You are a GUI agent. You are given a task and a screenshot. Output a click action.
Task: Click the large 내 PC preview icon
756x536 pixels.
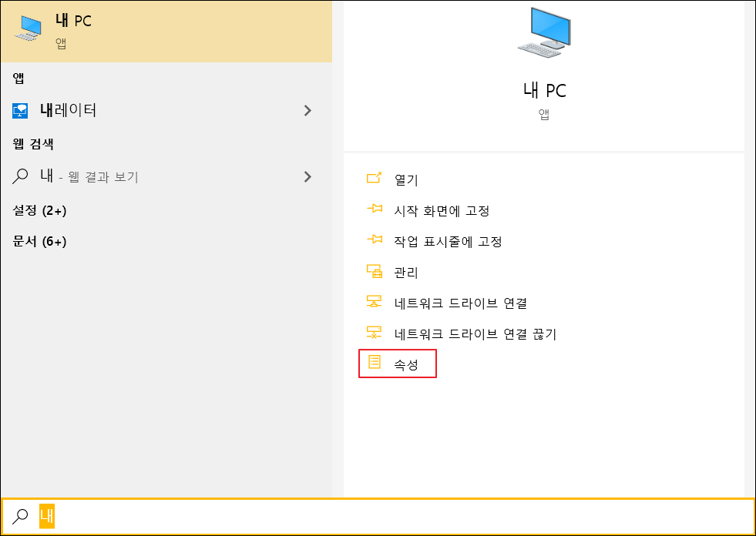pos(544,32)
